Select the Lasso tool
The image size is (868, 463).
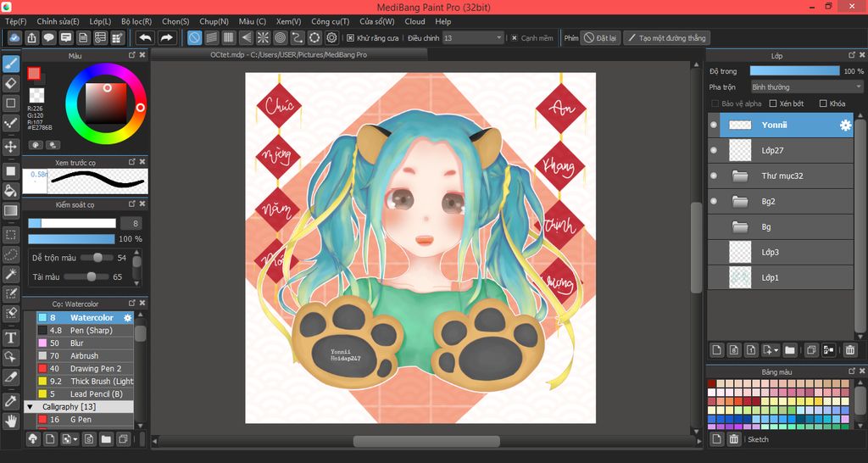point(10,254)
